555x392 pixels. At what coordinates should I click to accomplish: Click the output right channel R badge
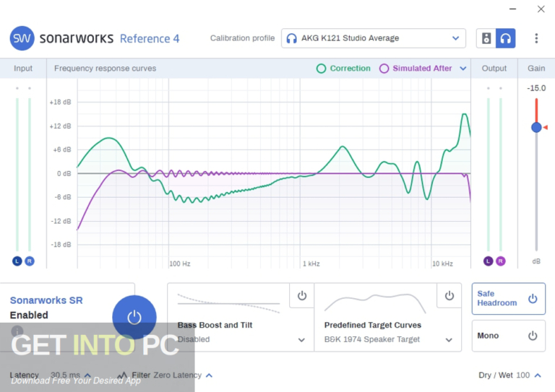501,261
